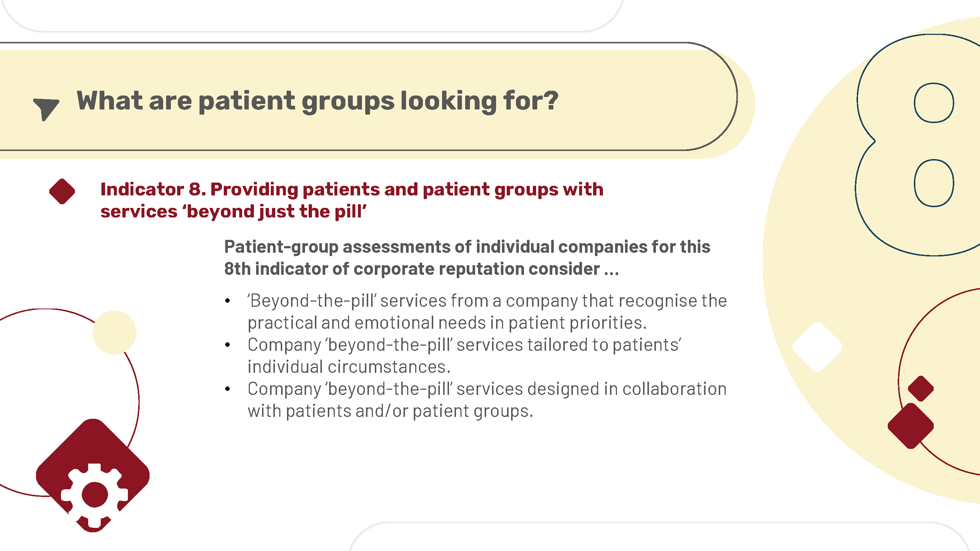Image resolution: width=980 pixels, height=551 pixels.
Task: Select the red diamond bullet beside Indicator 8
Action: pyautogui.click(x=62, y=191)
